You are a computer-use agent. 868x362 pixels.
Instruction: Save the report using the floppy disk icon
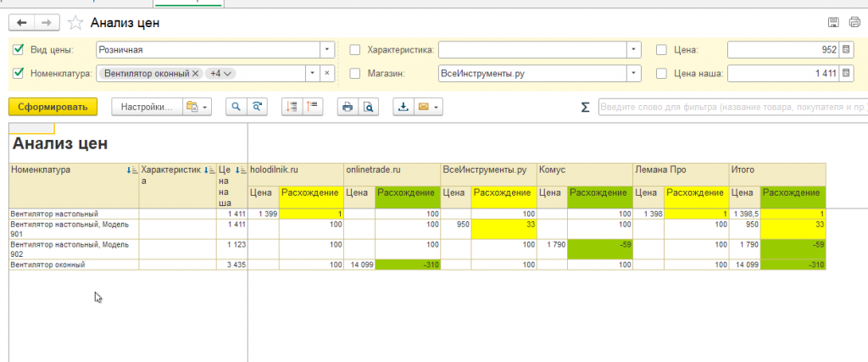833,22
